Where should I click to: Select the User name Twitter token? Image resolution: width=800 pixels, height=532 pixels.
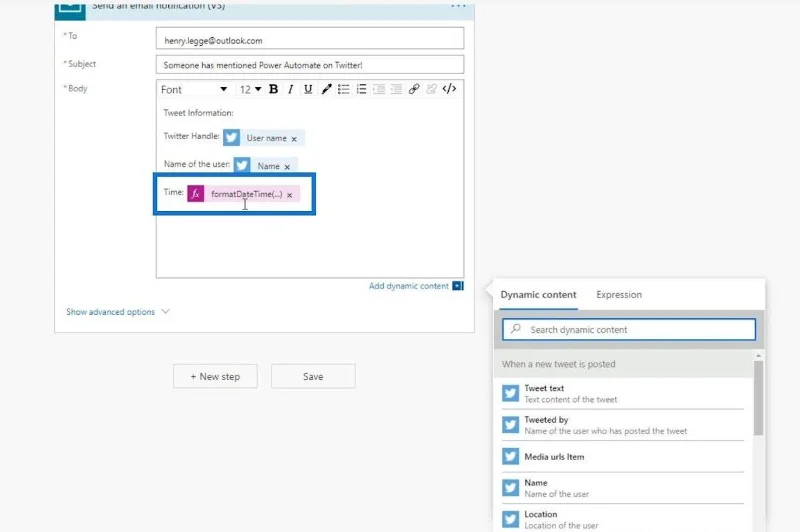266,138
